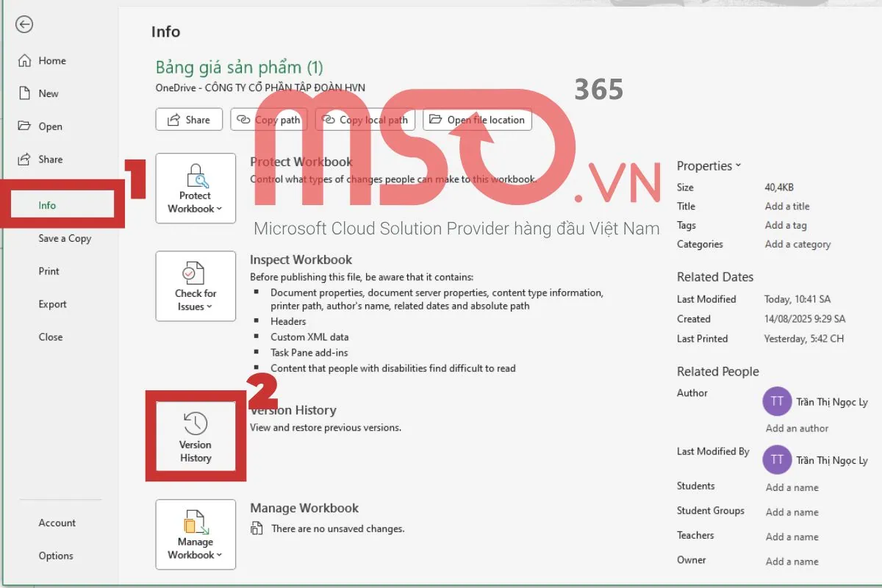882x588 pixels.
Task: Click the Protect Workbook lock icon
Action: (x=196, y=176)
